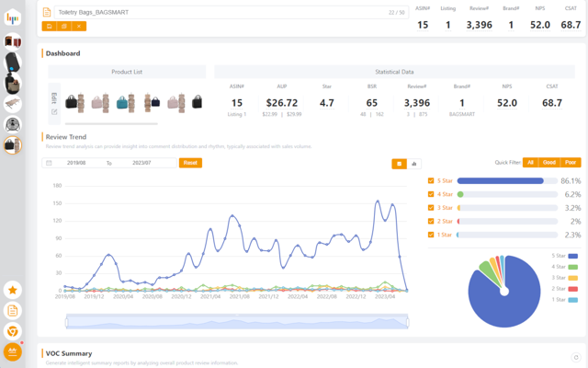The height and width of the screenshot is (368, 588).
Task: Click the document icon beside the project name
Action: coord(47,12)
